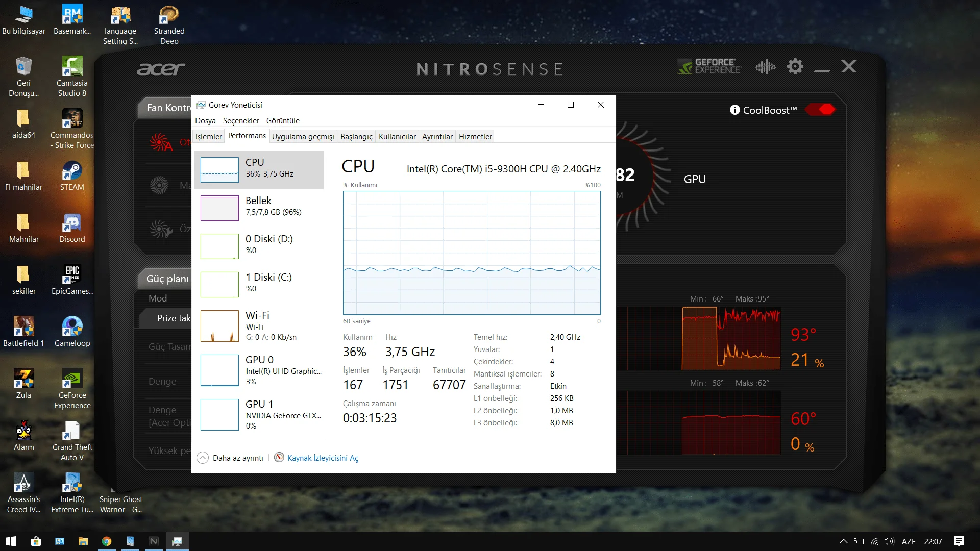The image size is (980, 551).
Task: Open NitroSense settings gear icon
Action: point(795,66)
